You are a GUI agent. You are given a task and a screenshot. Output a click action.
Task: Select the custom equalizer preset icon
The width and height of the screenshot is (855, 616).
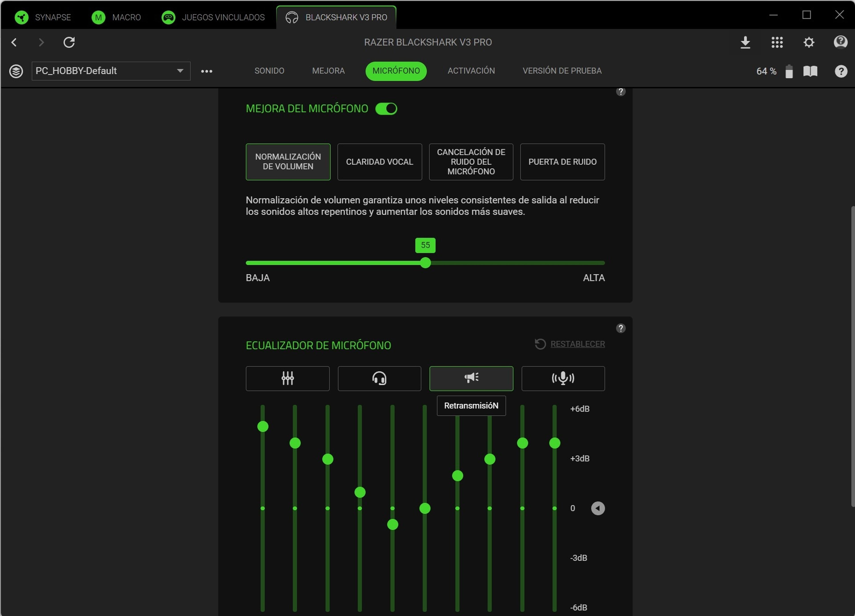click(287, 378)
